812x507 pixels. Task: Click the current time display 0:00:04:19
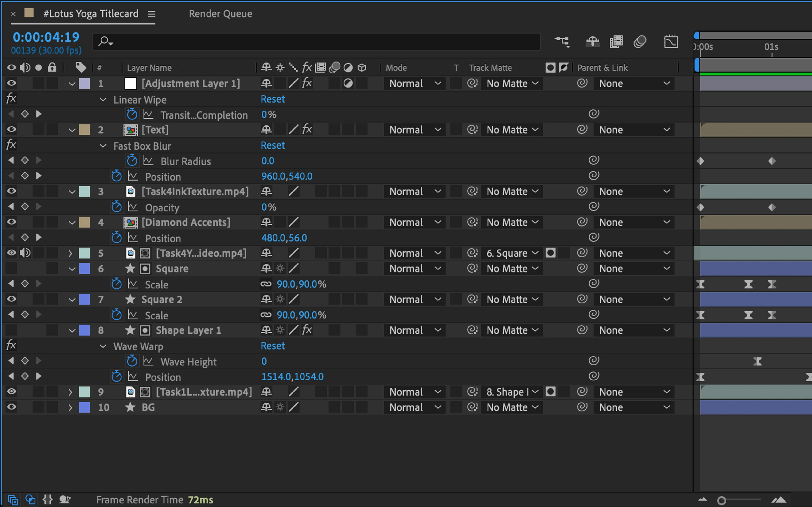coord(46,37)
